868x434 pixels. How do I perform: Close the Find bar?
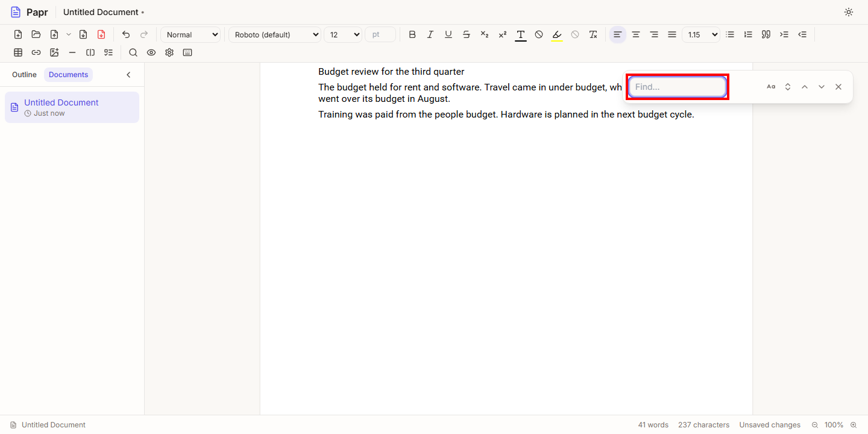(838, 87)
